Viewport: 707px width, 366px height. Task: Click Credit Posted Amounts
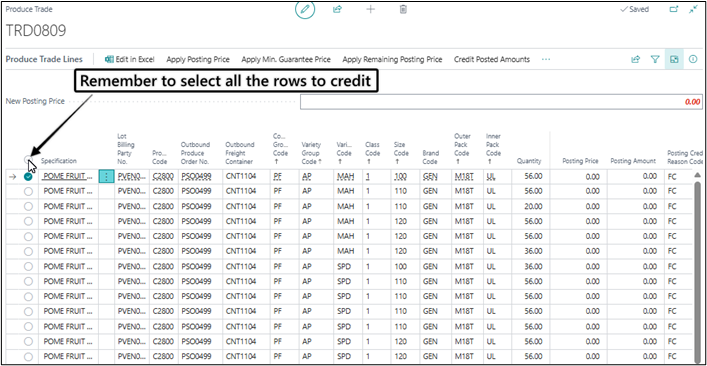492,59
